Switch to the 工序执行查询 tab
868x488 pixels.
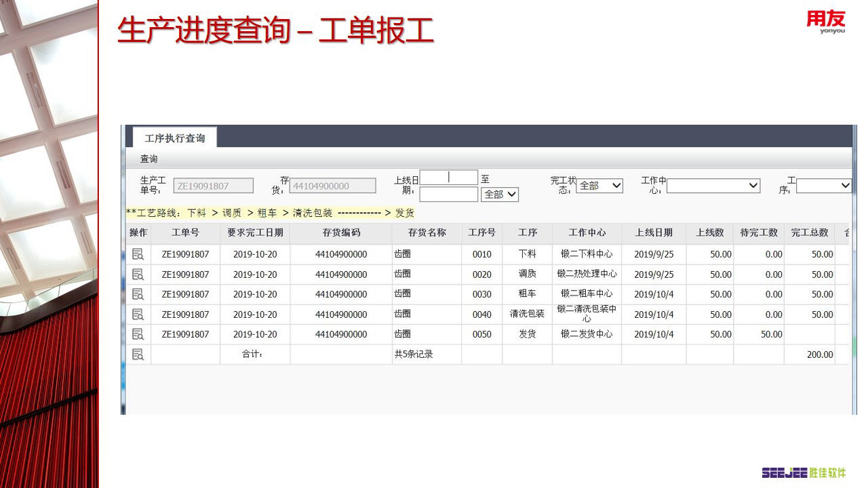pyautogui.click(x=174, y=138)
